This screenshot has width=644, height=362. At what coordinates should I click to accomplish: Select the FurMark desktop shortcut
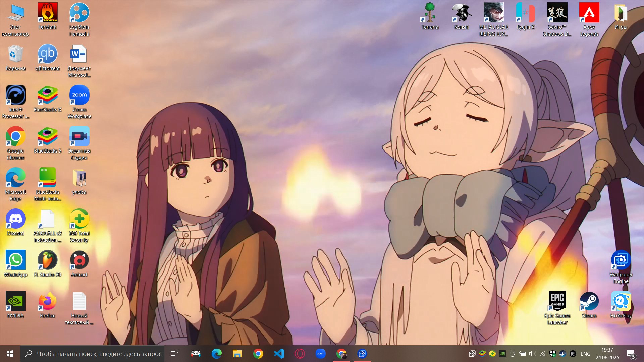(47, 17)
